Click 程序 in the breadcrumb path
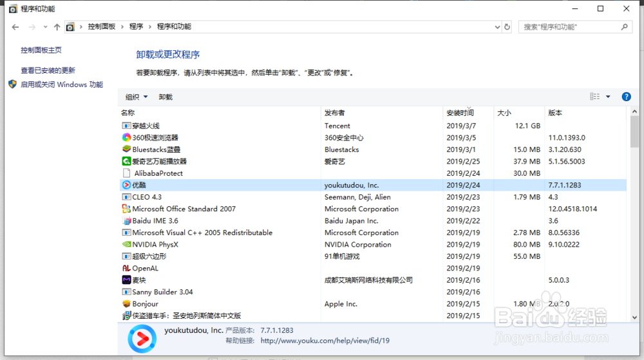Viewport: 644px width, 360px height. click(136, 26)
